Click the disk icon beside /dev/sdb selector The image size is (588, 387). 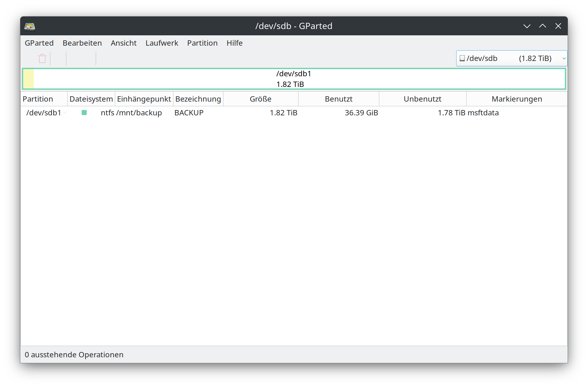coord(462,58)
